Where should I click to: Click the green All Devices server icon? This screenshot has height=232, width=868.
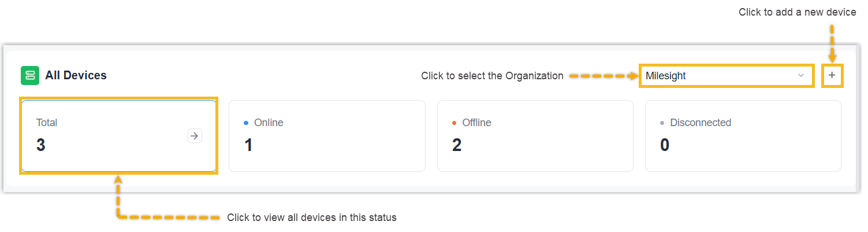coord(30,75)
